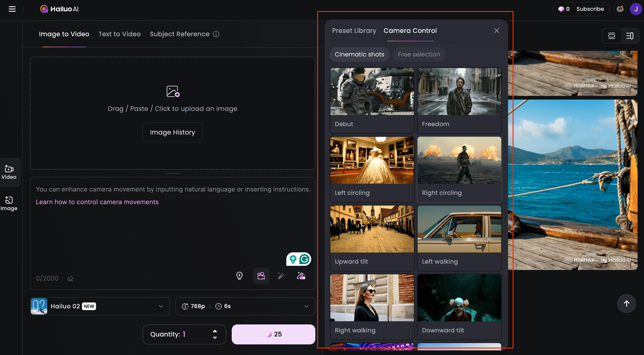
Task: Click the drag-paste image upload area
Action: point(173,113)
